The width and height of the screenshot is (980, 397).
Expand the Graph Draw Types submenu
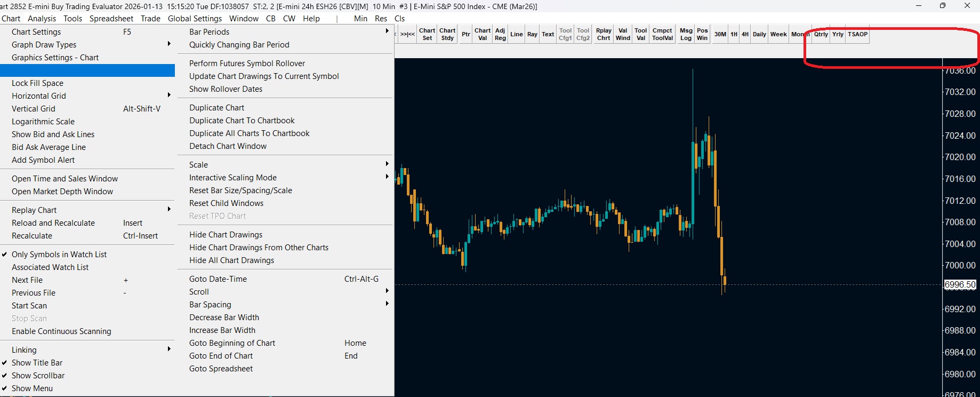tap(87, 45)
